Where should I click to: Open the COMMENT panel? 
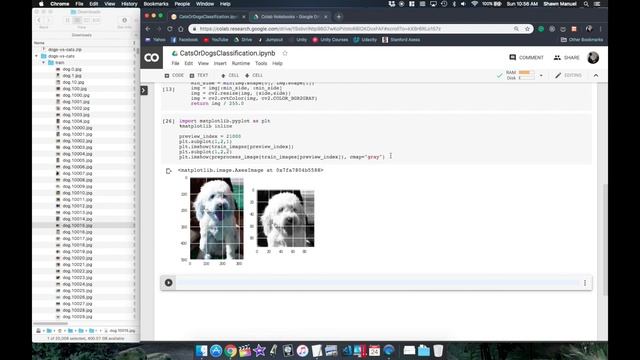point(527,58)
